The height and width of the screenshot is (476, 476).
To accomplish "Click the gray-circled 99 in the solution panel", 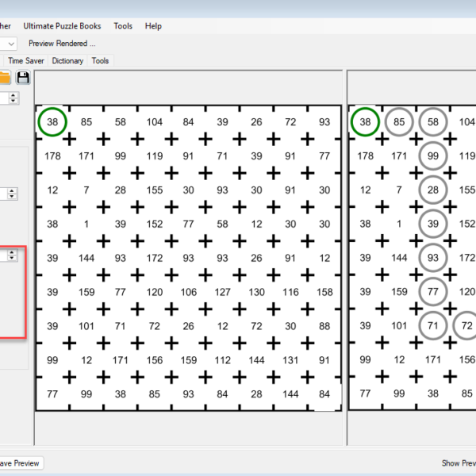I will coord(433,156).
